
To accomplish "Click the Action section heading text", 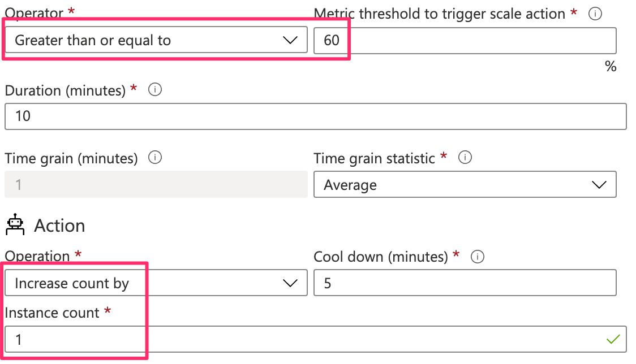I will point(59,226).
